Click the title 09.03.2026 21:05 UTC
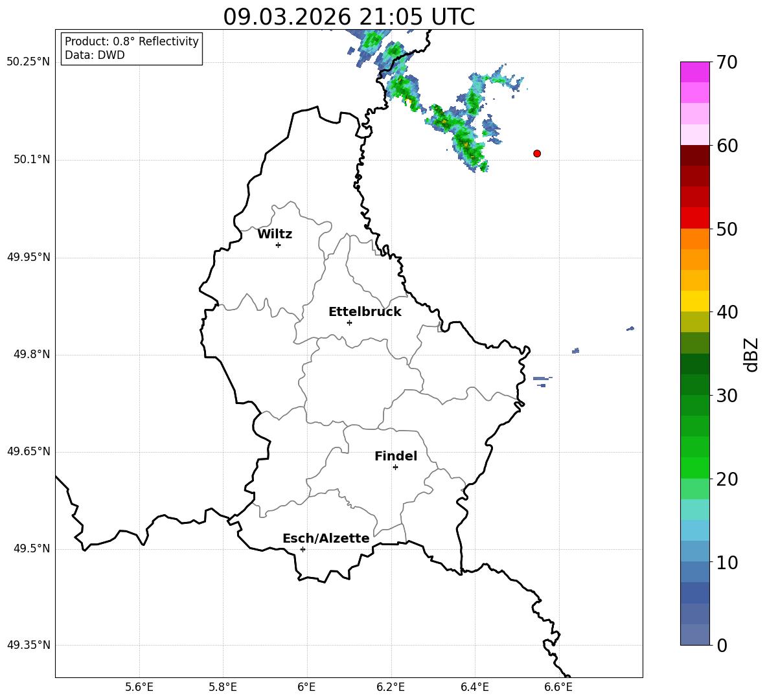This screenshot has width=767, height=700. pyautogui.click(x=349, y=17)
